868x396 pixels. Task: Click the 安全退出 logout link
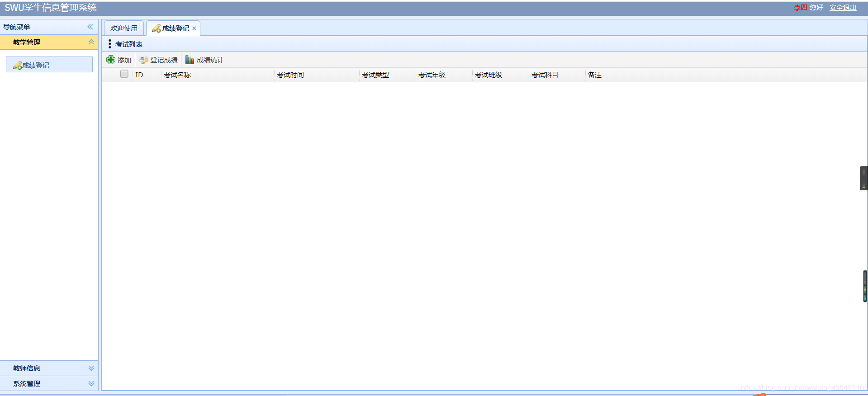pos(843,8)
